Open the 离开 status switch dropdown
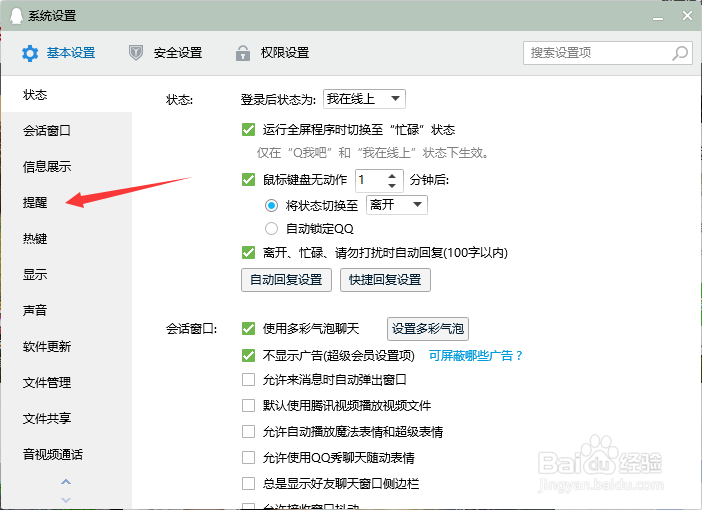702x510 pixels. [x=397, y=205]
